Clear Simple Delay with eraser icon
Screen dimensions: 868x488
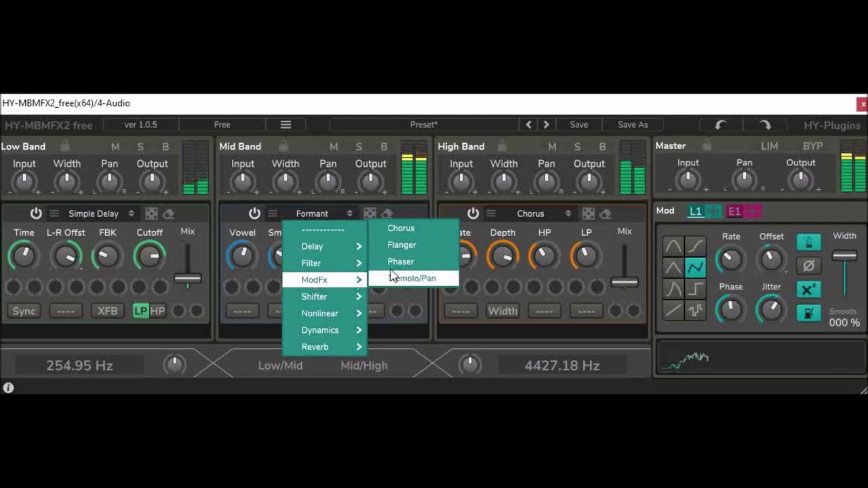click(169, 213)
